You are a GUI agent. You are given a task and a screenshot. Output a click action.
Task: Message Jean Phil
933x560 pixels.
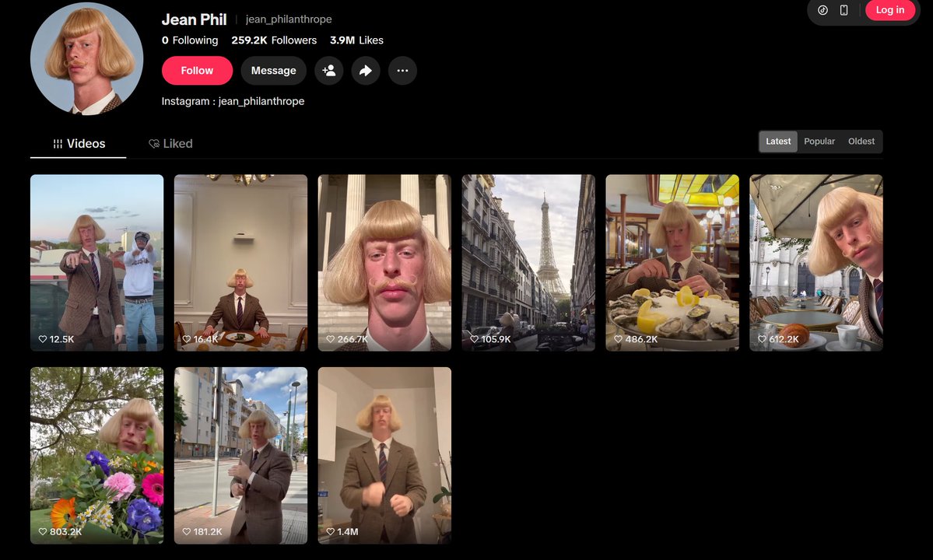pyautogui.click(x=274, y=71)
